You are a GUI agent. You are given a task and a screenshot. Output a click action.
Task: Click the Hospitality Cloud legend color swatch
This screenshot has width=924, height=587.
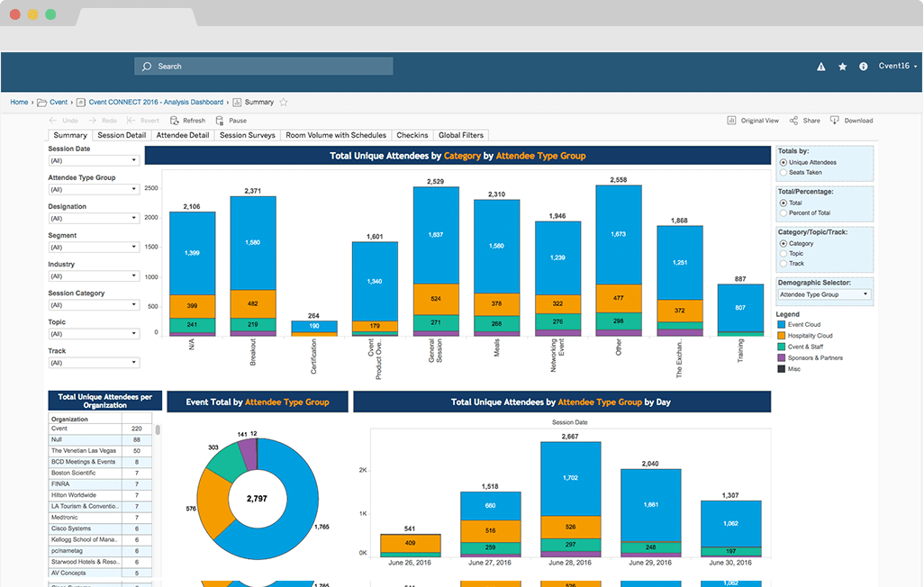780,336
